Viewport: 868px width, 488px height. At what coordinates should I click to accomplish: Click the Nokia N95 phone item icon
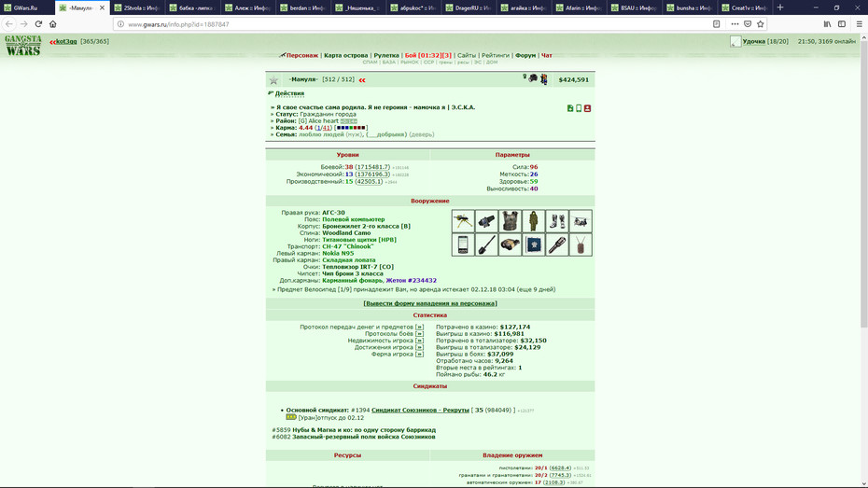pos(463,244)
